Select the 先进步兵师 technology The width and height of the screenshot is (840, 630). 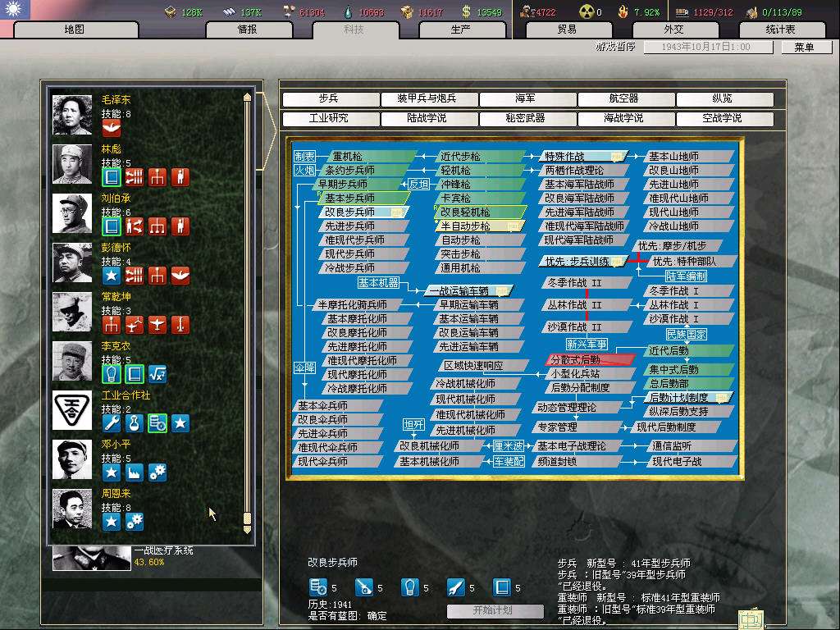pos(363,226)
